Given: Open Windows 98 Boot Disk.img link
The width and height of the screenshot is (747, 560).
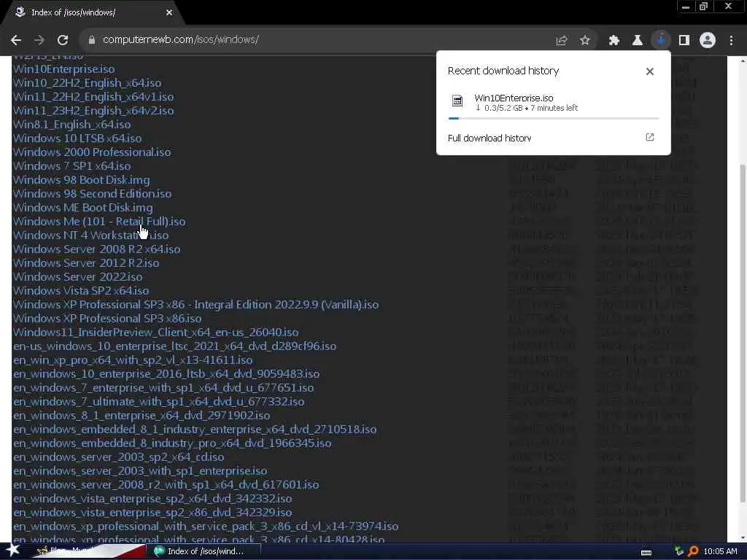Looking at the screenshot, I should pyautogui.click(x=82, y=179).
